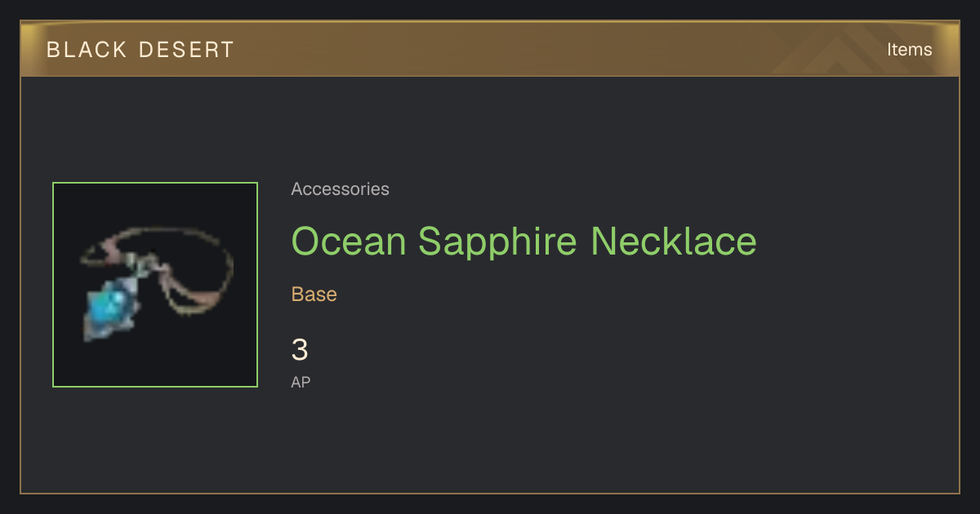Screen dimensions: 980x514
Task: Open the Ocean Sapphire Necklace title
Action: 523,241
